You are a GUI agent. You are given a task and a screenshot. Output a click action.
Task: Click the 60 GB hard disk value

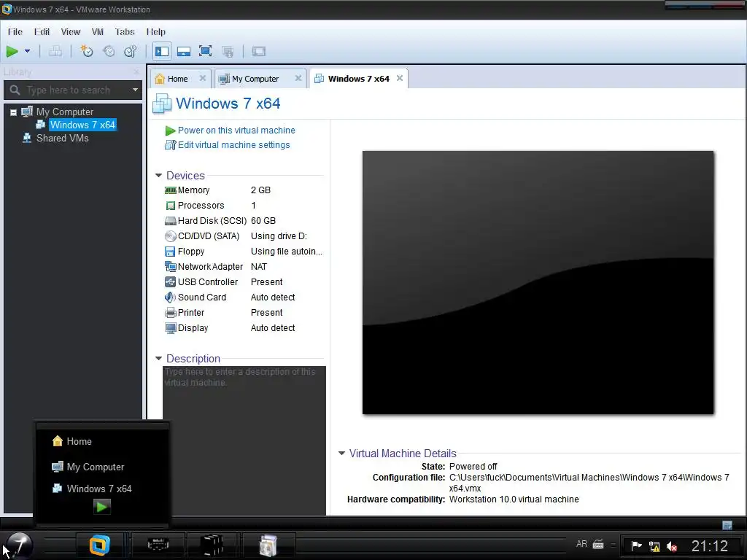click(x=263, y=220)
